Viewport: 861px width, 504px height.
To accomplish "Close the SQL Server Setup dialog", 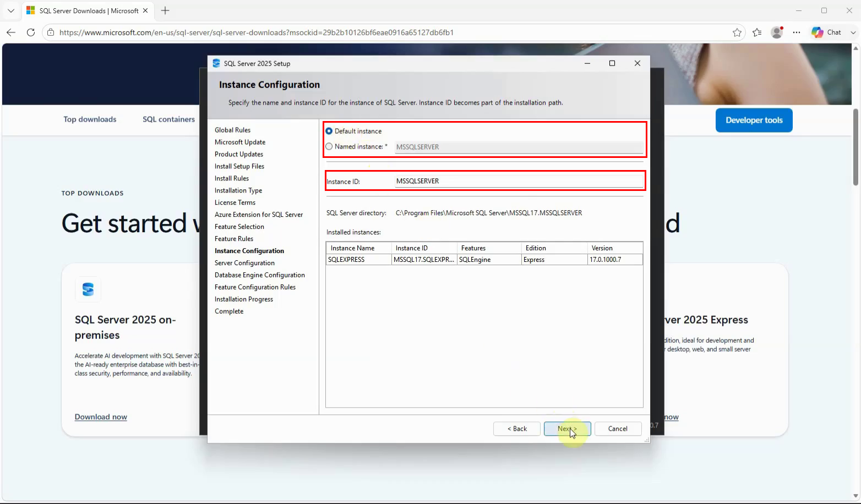I will (x=637, y=63).
